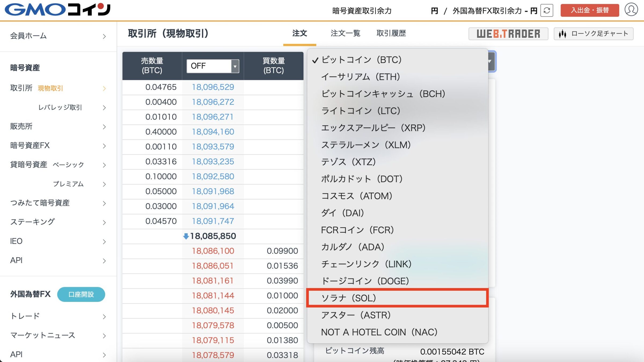Click the 口座開設 button for 外国為替FX

pos(81,294)
